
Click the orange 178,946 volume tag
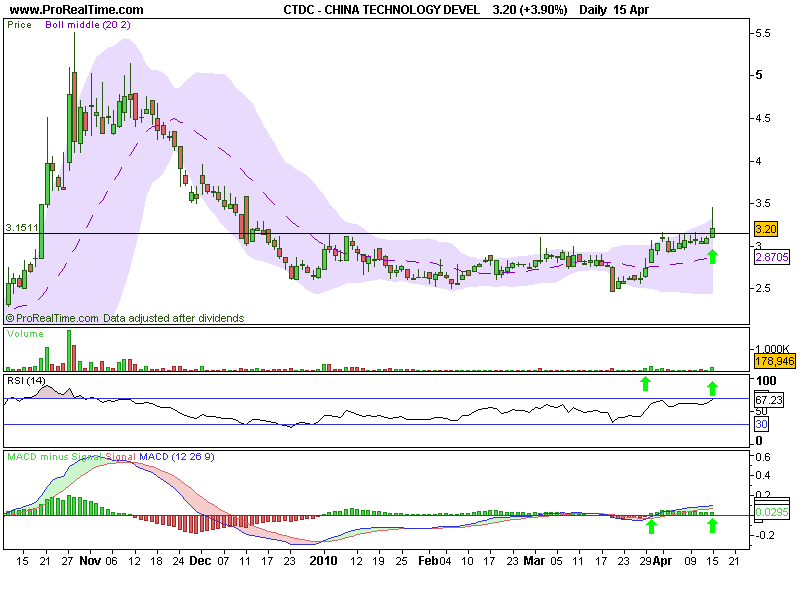pyautogui.click(x=774, y=362)
